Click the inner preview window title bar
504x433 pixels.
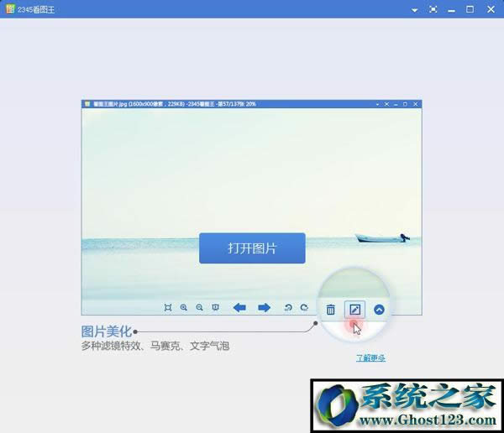(x=227, y=104)
